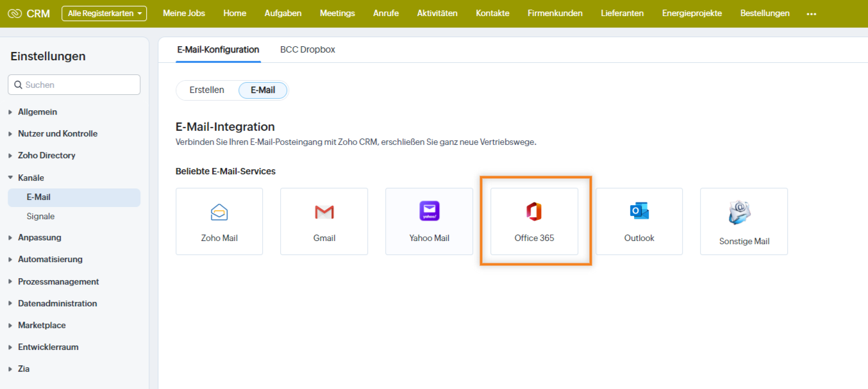Select E-Mail under Kanäle
Screen dimensions: 868x389
click(x=74, y=197)
